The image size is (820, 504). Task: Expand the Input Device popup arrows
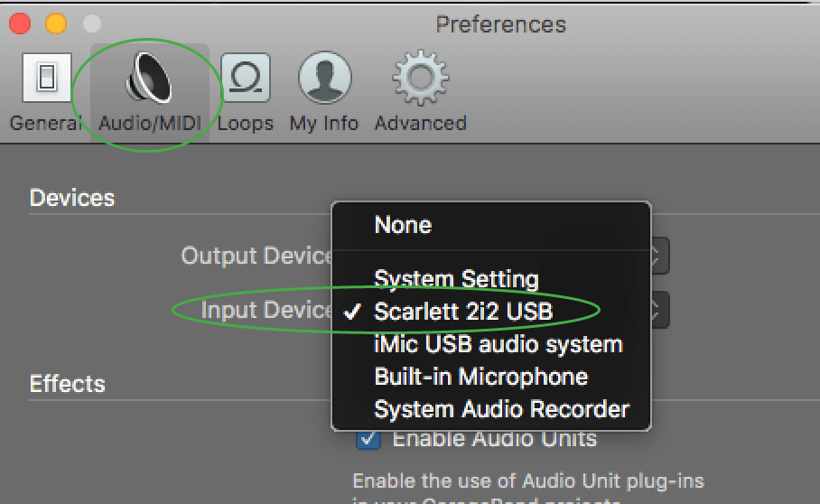659,311
